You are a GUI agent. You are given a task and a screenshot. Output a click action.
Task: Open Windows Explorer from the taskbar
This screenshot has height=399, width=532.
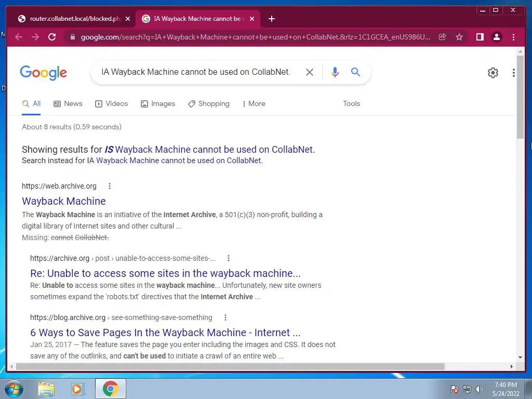[x=46, y=389]
